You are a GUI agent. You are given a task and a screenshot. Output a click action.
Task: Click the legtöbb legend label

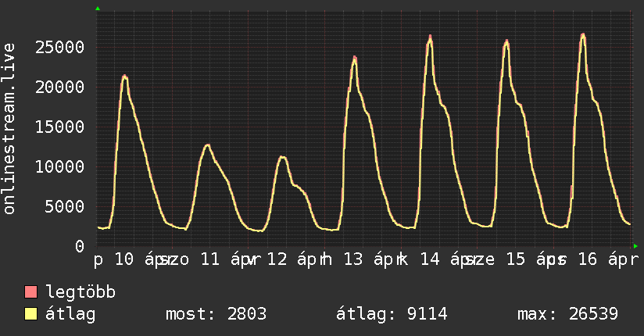(80, 292)
